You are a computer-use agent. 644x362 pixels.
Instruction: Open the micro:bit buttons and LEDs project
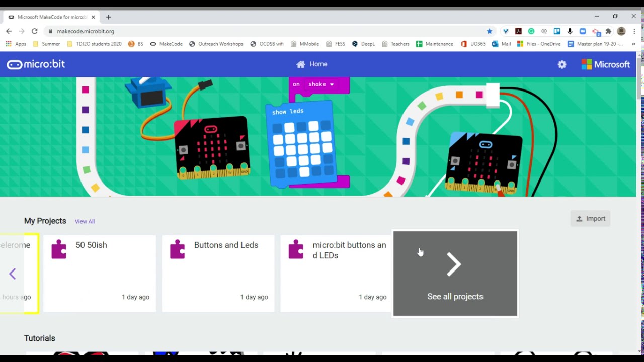point(336,274)
